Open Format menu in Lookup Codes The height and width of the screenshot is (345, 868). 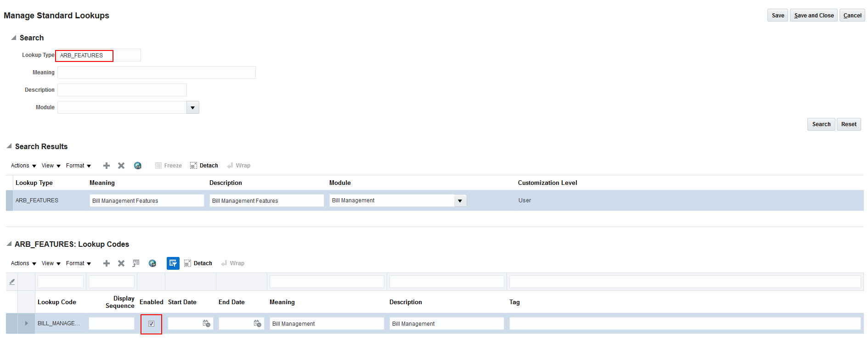(x=79, y=263)
